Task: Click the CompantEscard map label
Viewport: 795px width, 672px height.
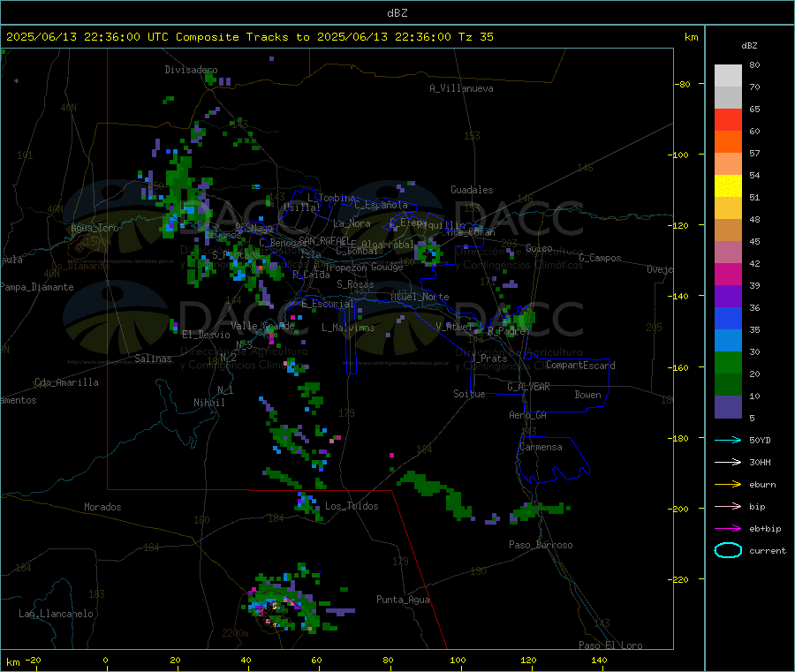Action: click(580, 365)
